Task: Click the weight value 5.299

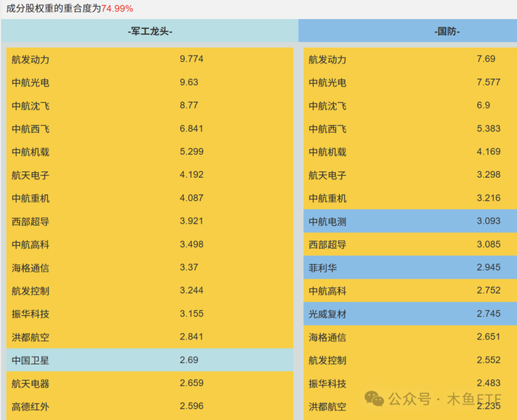Action: point(191,151)
